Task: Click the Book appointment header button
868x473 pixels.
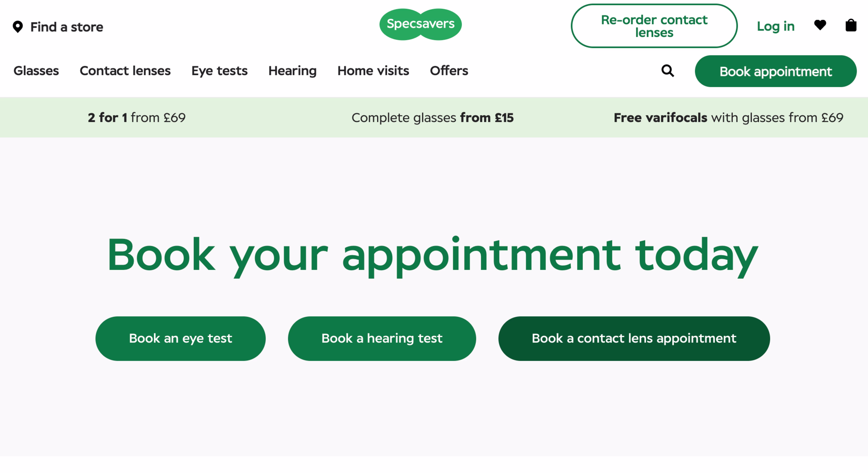Action: [x=775, y=71]
